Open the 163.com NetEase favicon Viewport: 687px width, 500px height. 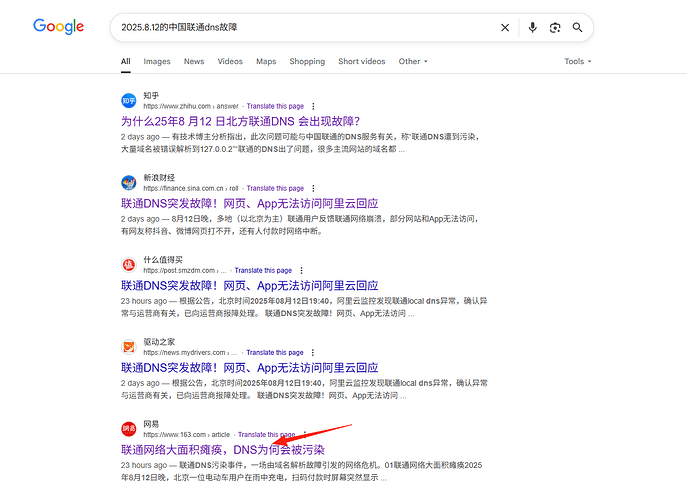[x=129, y=429]
